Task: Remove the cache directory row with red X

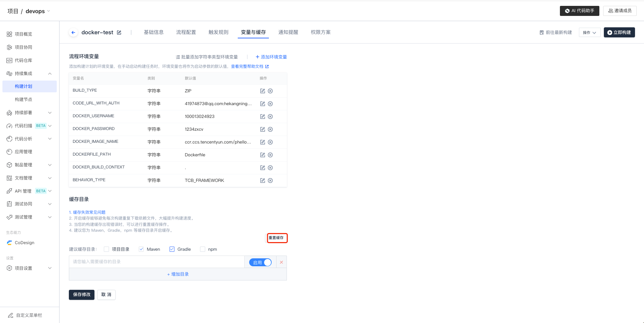Action: (281, 262)
